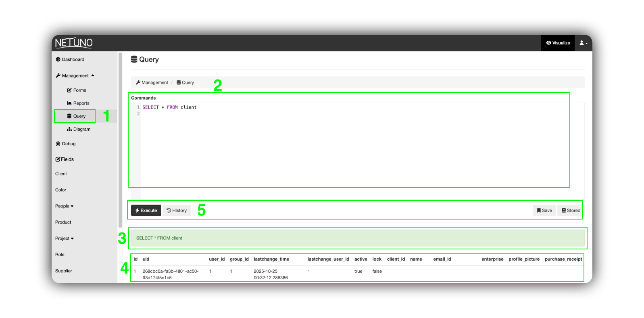644x318 pixels.
Task: Click the 'lastchange_time' column header
Action: [x=271, y=259]
